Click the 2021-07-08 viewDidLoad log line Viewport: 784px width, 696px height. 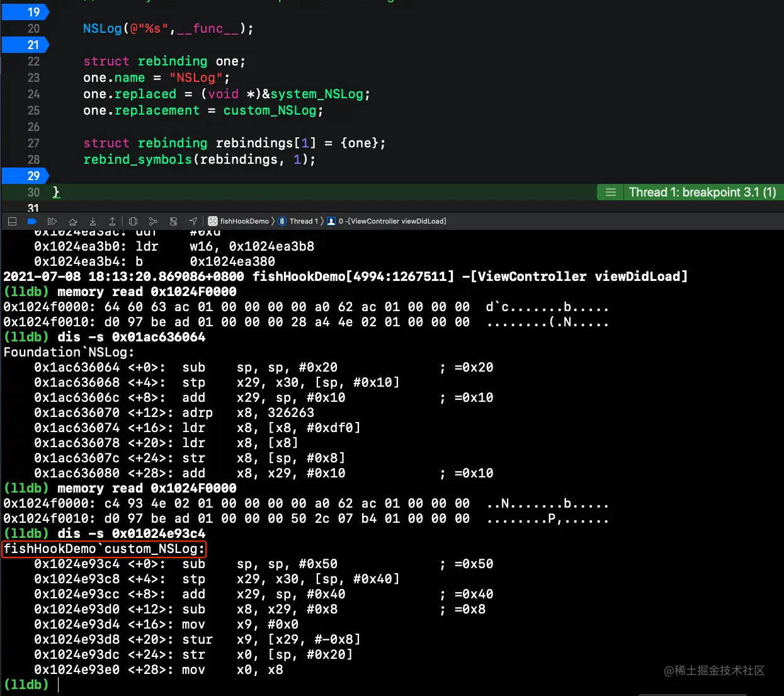pyautogui.click(x=345, y=277)
